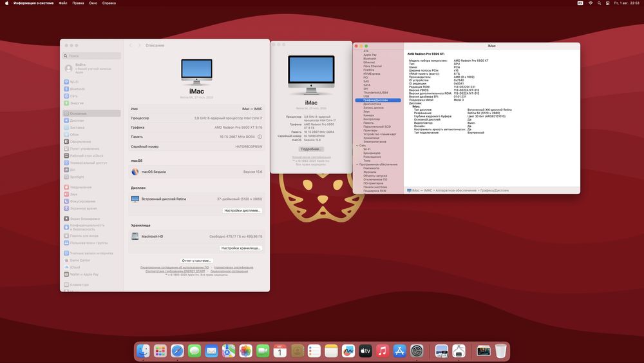Click macOS Sequoia version row
The image size is (644, 363).
pos(196,172)
